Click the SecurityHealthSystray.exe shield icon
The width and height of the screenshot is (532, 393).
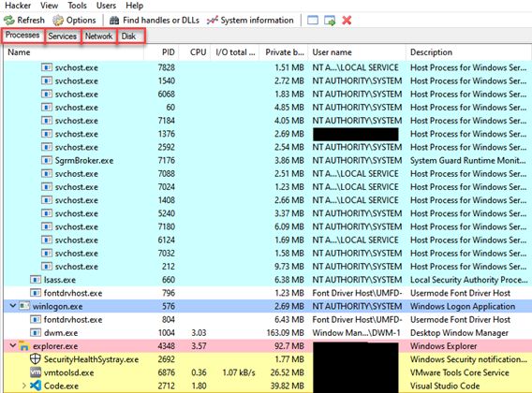pos(36,359)
